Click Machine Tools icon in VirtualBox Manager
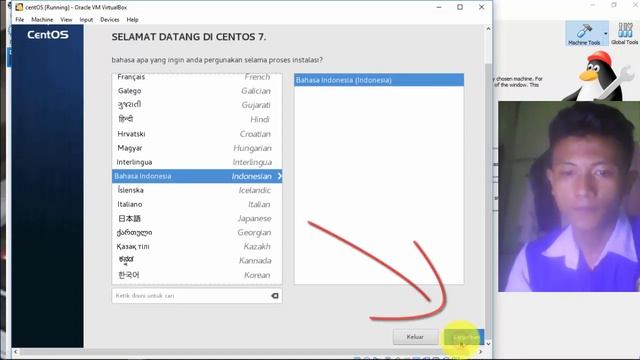Screen dimensions: 640x360 click(584, 33)
